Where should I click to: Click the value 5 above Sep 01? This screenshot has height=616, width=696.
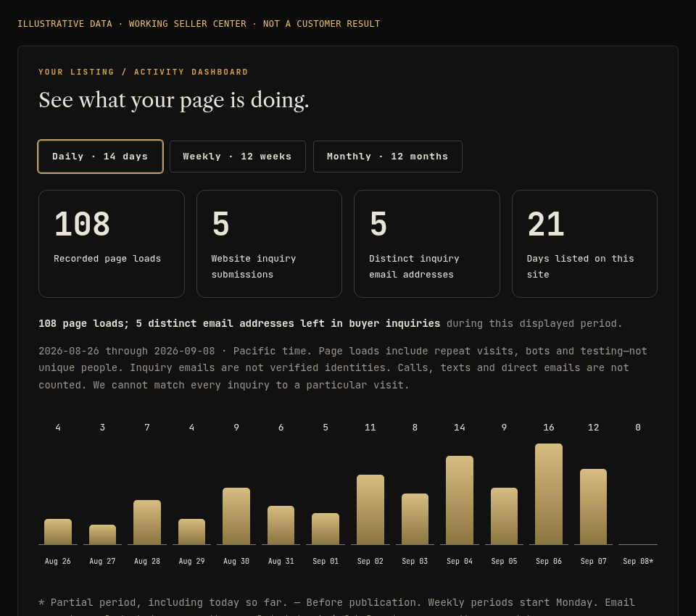[x=326, y=428]
